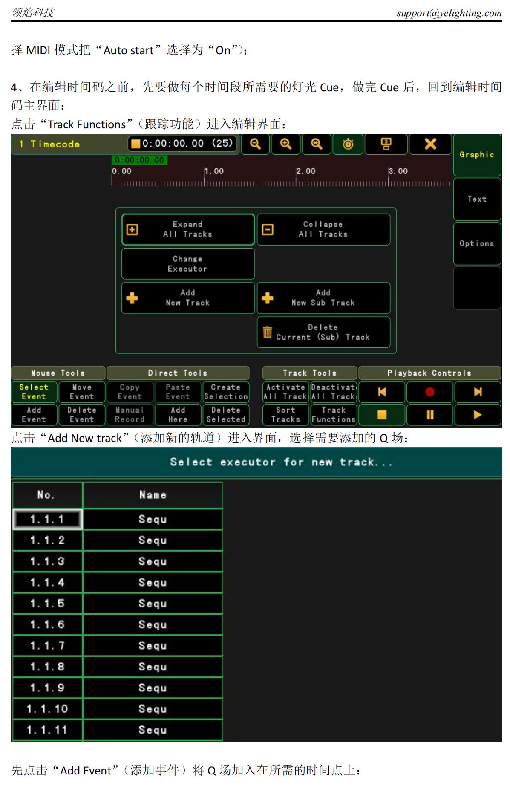This screenshot has width=510, height=812.
Task: Enable the Select Event mouse tool
Action: pyautogui.click(x=34, y=392)
